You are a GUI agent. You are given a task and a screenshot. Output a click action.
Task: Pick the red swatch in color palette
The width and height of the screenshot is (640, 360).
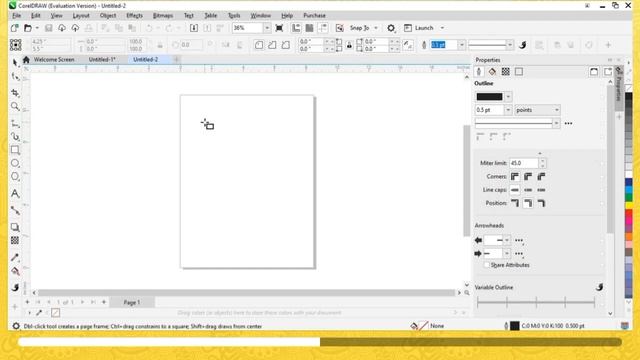[629, 212]
